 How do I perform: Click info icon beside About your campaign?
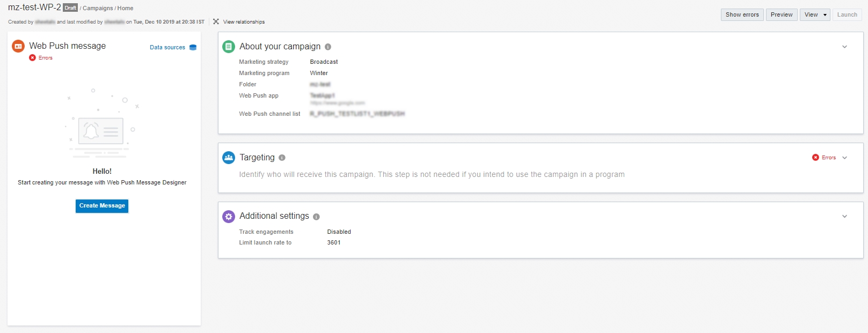[x=328, y=47]
